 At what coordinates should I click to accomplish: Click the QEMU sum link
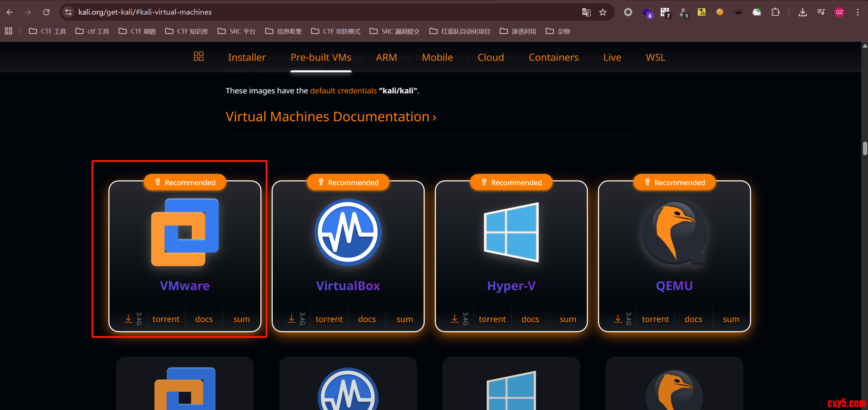pyautogui.click(x=731, y=319)
